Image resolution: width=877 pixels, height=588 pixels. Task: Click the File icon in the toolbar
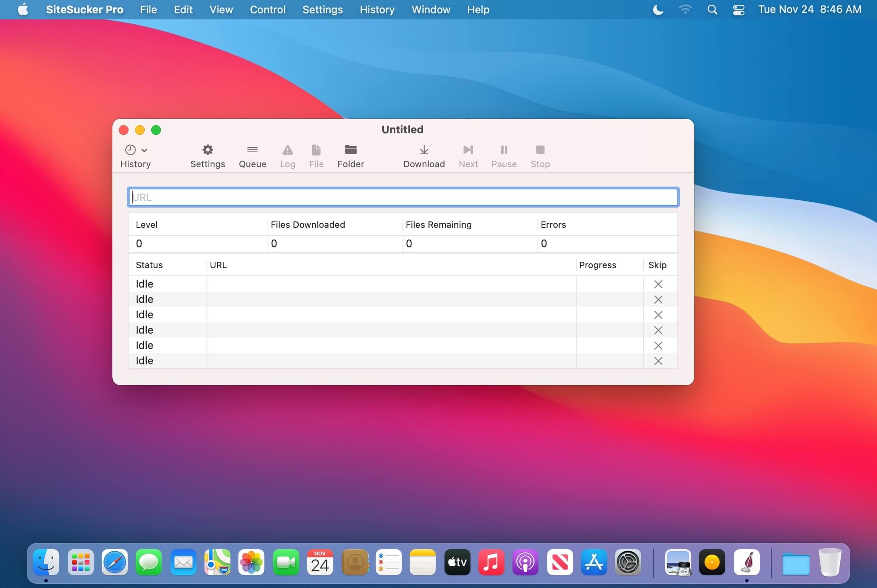(x=316, y=155)
